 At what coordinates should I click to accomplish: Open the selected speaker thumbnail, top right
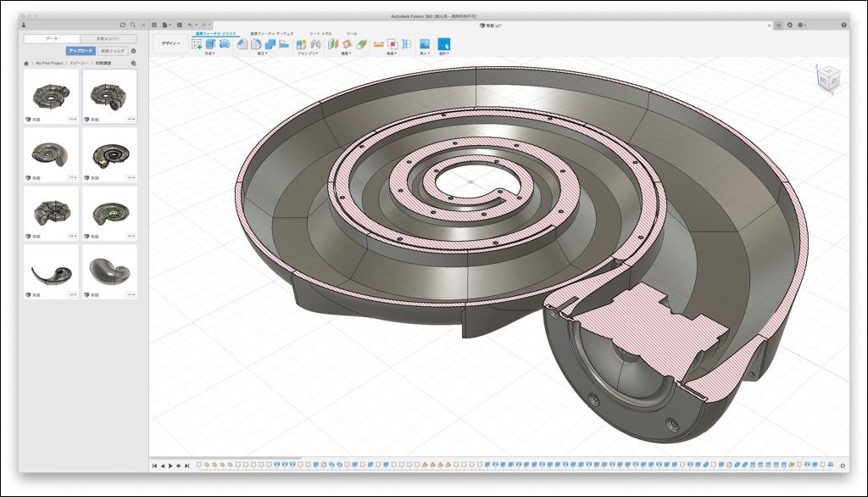[109, 97]
